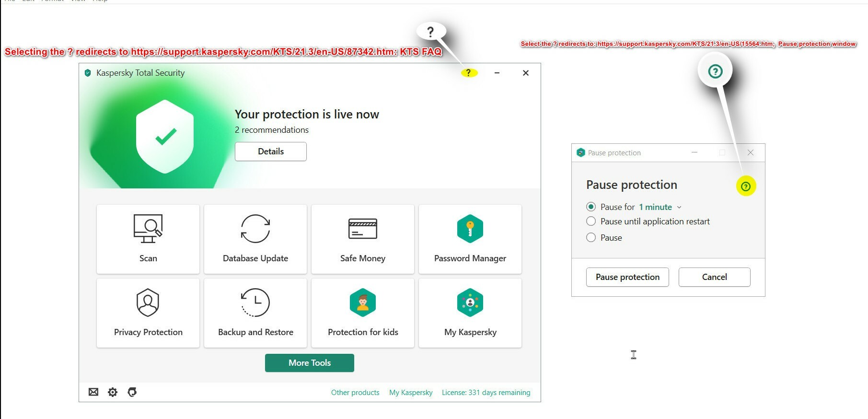Click the help icon in Pause protection window
The image size is (868, 419).
pos(746,186)
